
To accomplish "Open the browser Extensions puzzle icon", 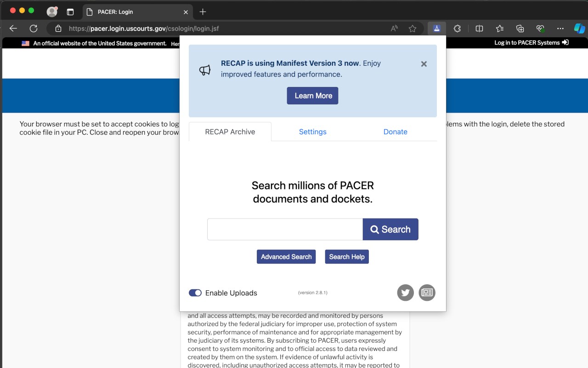I will [457, 29].
